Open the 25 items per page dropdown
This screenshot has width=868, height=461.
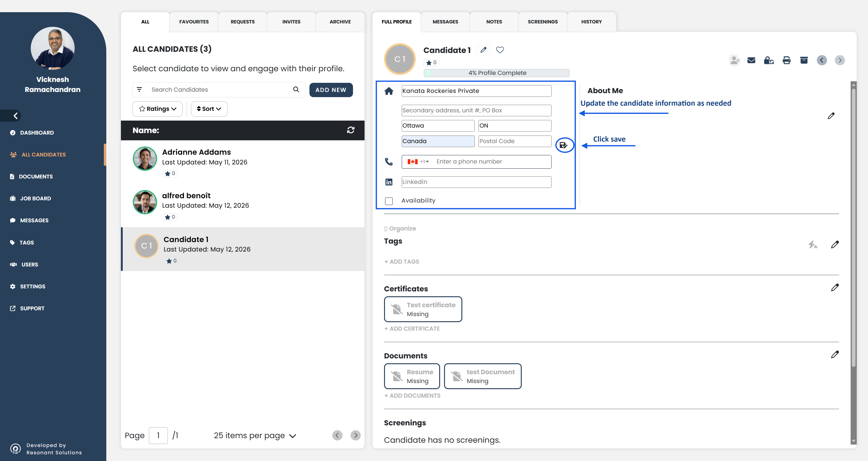[x=255, y=435]
